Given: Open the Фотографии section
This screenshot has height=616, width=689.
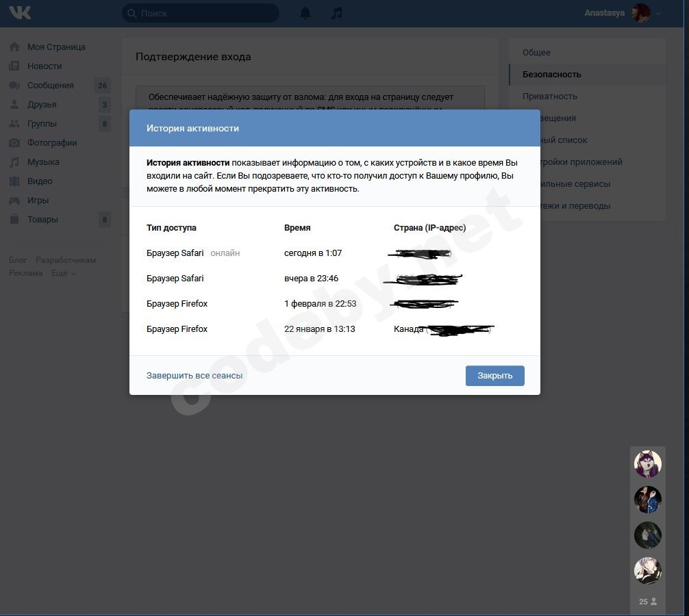Looking at the screenshot, I should click(52, 142).
